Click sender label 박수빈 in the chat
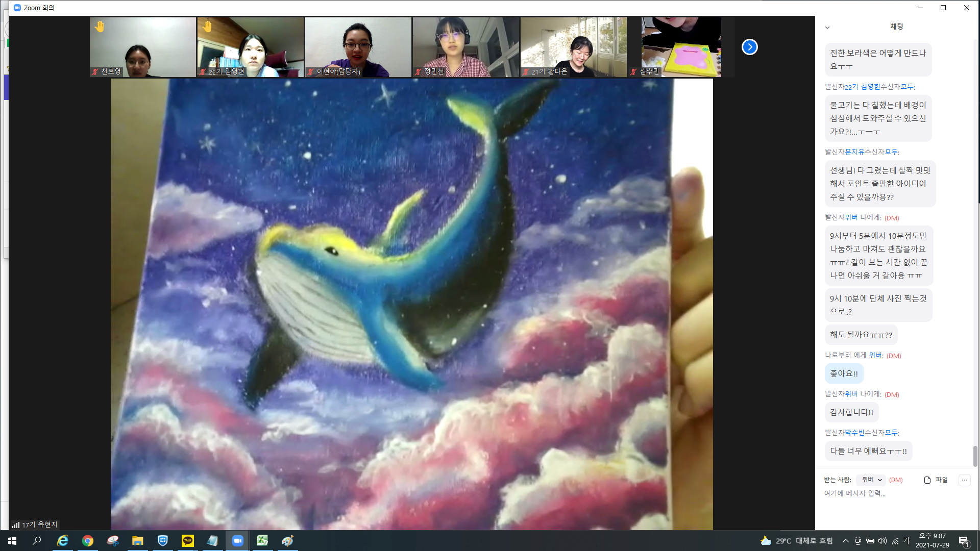The height and width of the screenshot is (551, 980). (x=854, y=433)
